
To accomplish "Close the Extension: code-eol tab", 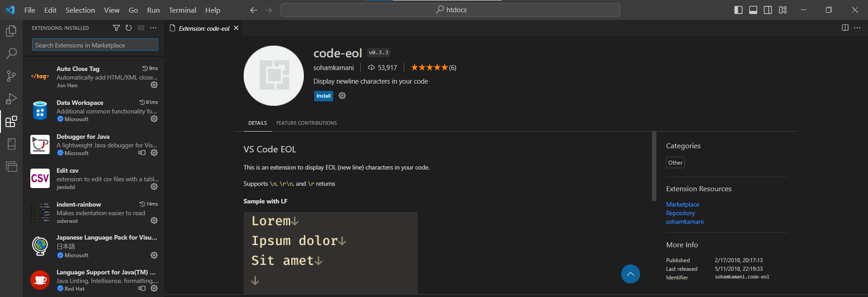I will 236,28.
